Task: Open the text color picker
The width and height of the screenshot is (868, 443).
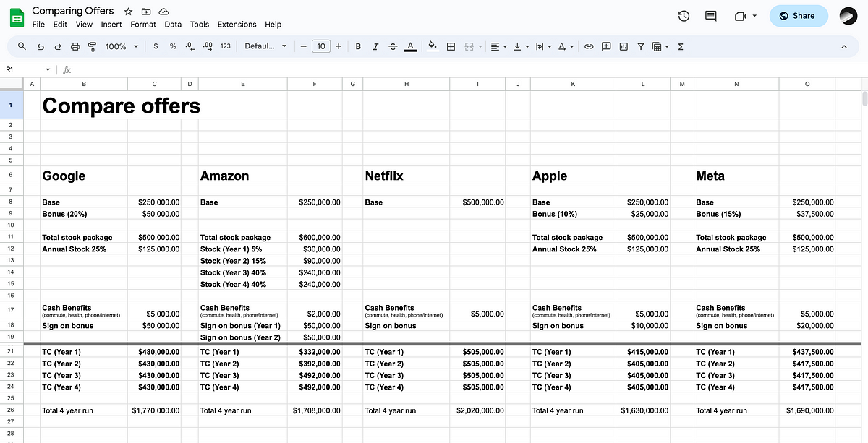Action: click(411, 46)
